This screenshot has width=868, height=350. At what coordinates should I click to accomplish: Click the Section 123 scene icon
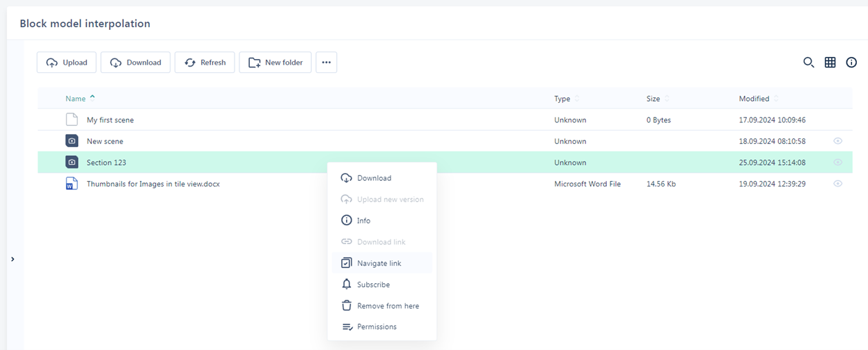(72, 162)
